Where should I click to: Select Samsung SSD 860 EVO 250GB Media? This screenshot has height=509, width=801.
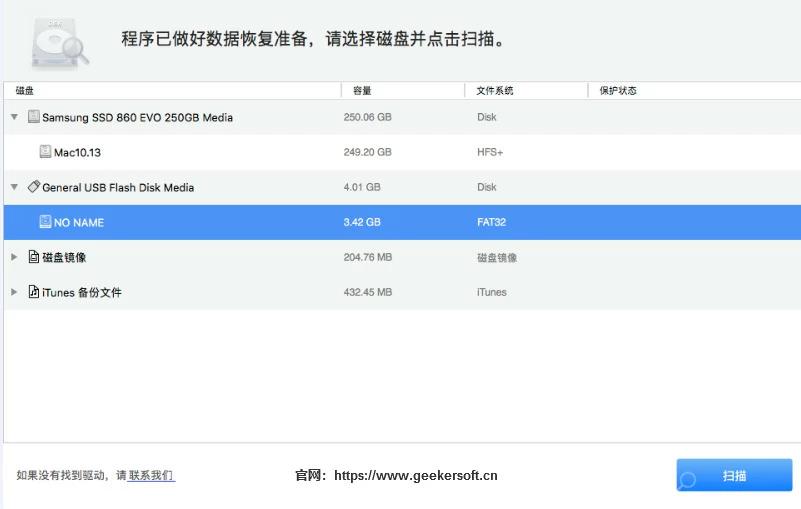pos(402,117)
